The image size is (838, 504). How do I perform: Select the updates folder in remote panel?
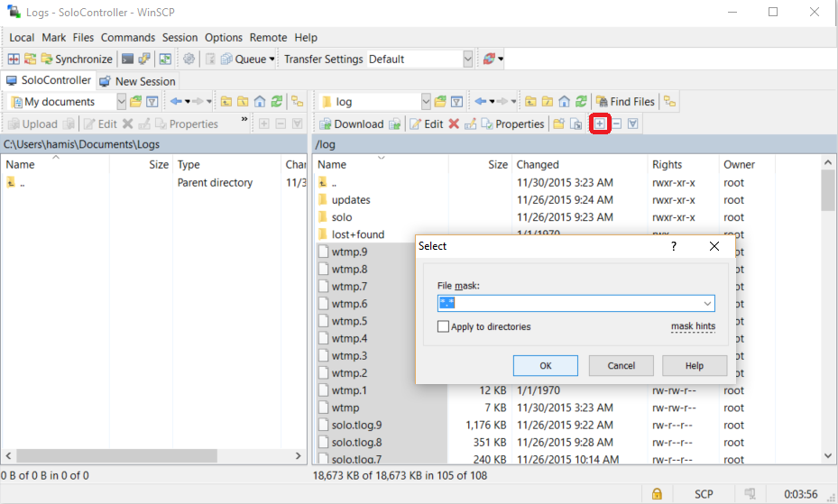(x=351, y=199)
